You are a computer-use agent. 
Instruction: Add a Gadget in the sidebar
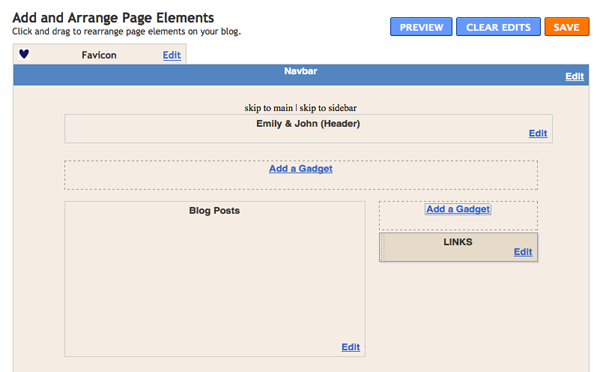click(x=458, y=209)
